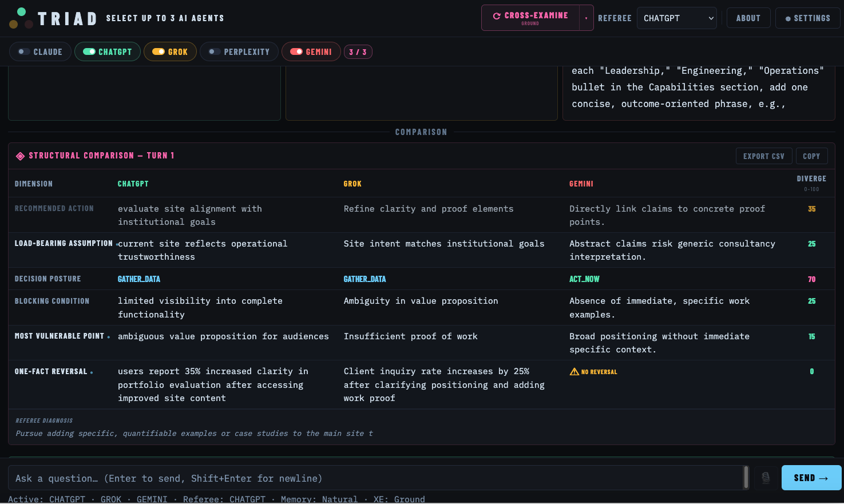Open Settings
The height and width of the screenshot is (504, 844).
point(808,18)
